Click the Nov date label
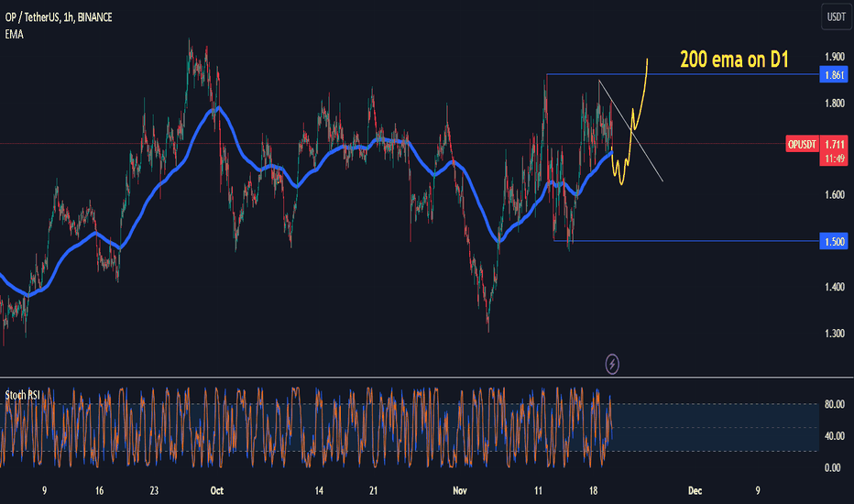Screen dimensions: 854x504 coord(460,490)
